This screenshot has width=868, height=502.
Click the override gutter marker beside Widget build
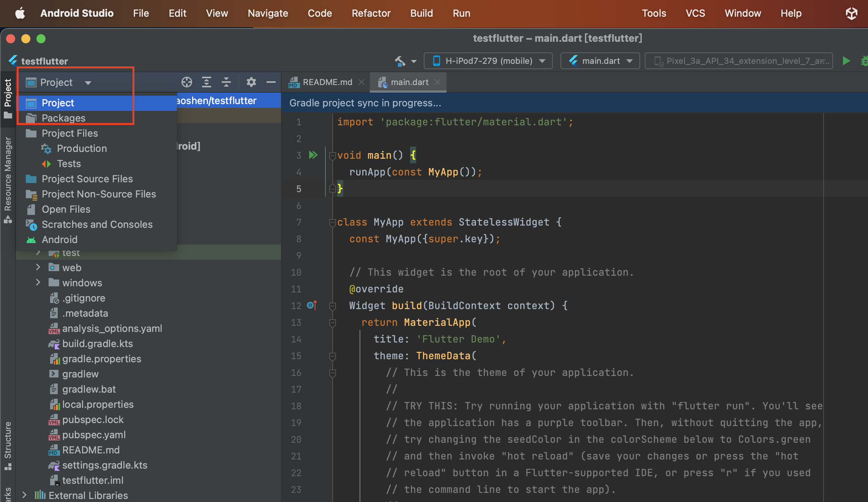(312, 305)
